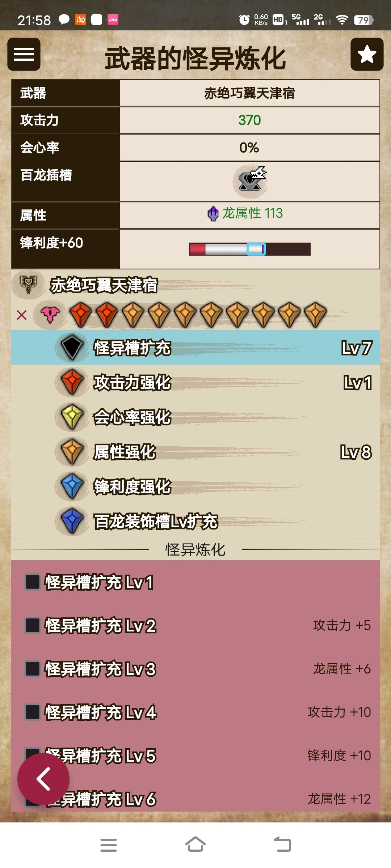Select the 怪异槽扩充 Lv7 row
The height and width of the screenshot is (868, 391).
(x=195, y=348)
